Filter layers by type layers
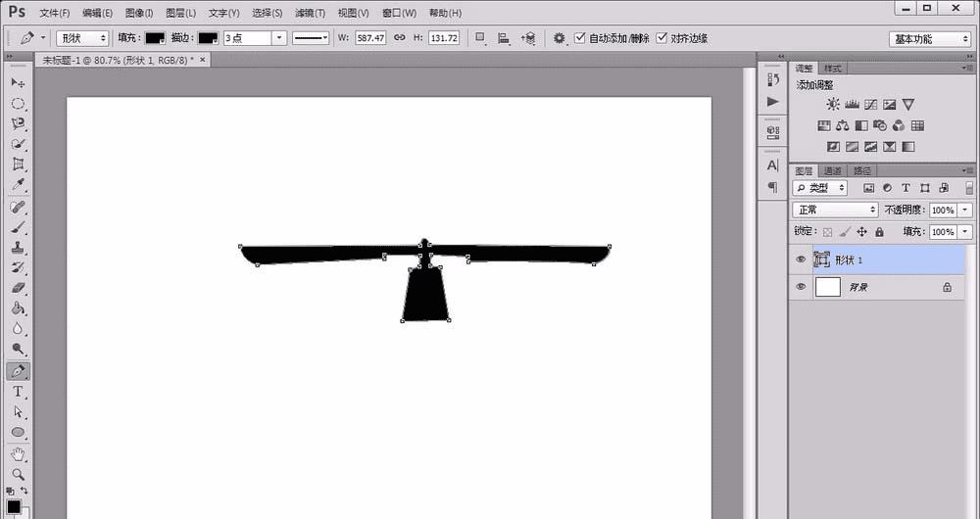Viewport: 980px width, 519px height. point(906,188)
